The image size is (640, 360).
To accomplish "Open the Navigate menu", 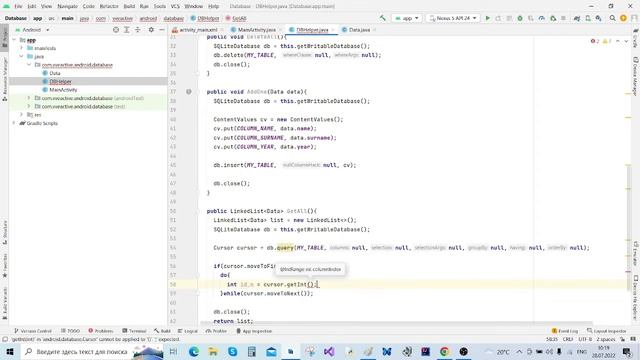I will [x=67, y=6].
